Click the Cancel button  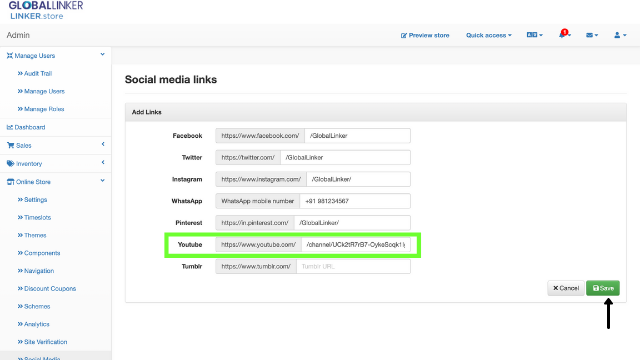[566, 288]
